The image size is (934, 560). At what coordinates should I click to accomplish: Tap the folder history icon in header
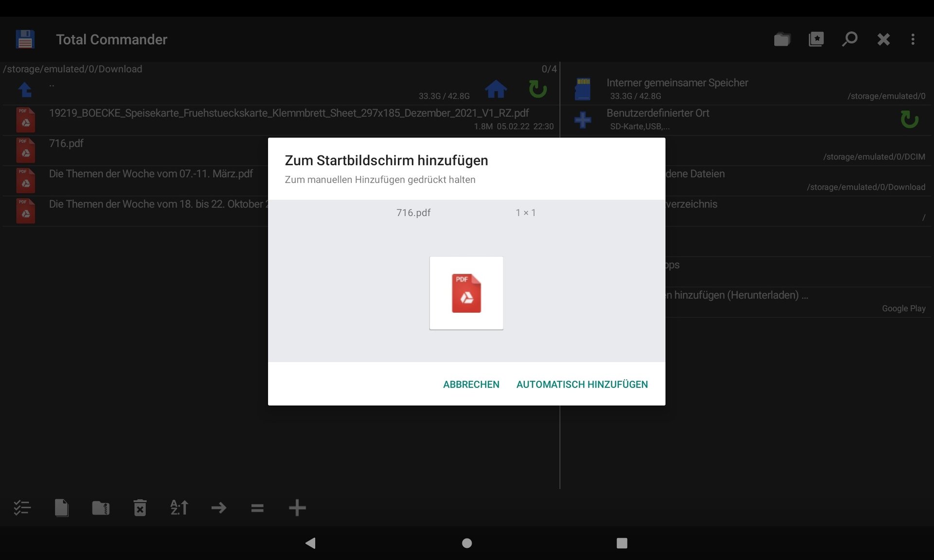point(782,39)
